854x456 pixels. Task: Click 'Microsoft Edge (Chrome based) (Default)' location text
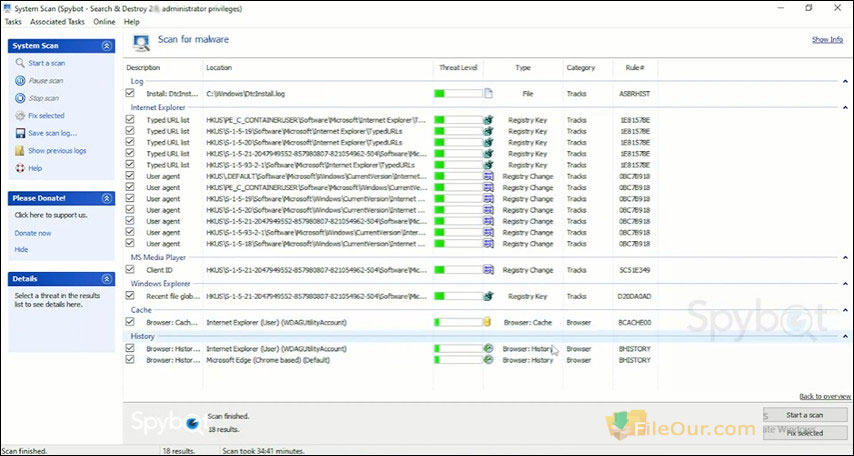268,360
